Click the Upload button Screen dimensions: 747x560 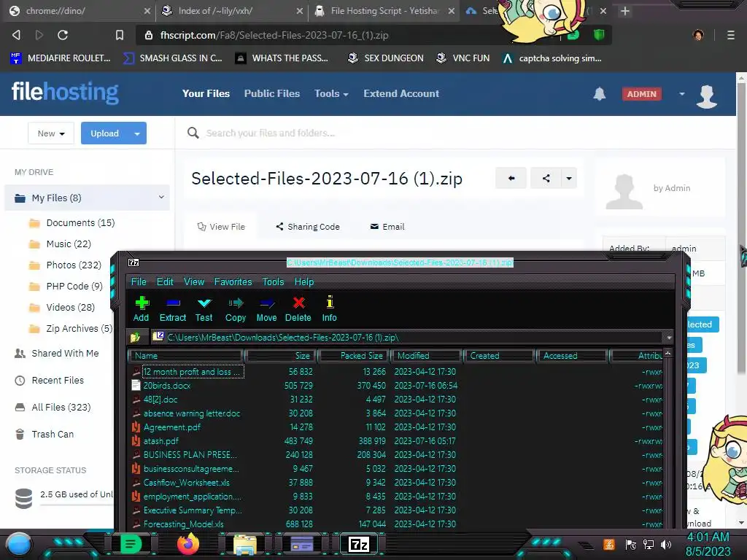[105, 133]
